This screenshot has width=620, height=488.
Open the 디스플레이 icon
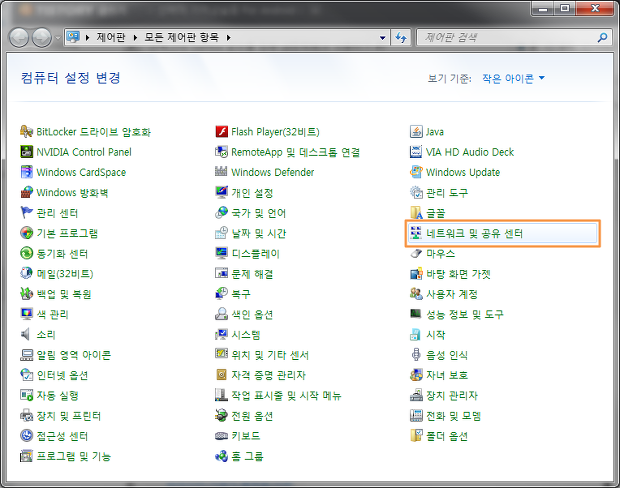[x=221, y=253]
